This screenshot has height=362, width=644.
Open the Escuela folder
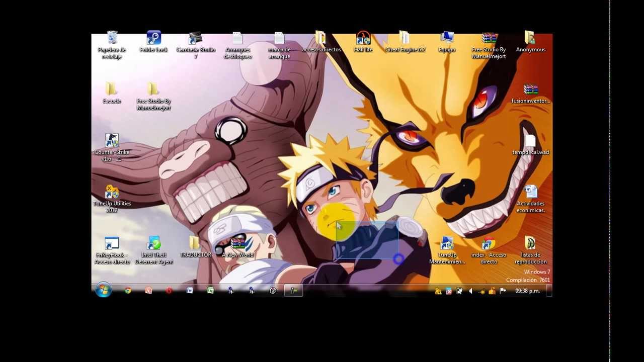[112, 93]
